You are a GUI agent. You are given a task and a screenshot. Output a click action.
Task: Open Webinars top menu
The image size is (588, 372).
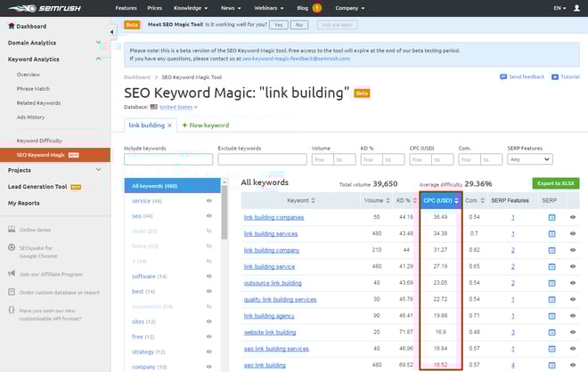coord(269,8)
